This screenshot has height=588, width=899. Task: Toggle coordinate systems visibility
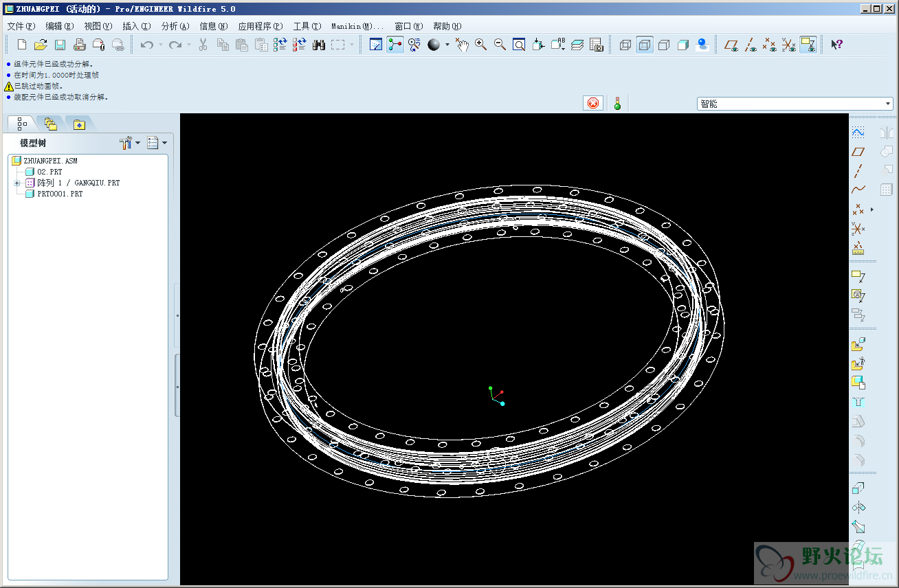(x=789, y=45)
